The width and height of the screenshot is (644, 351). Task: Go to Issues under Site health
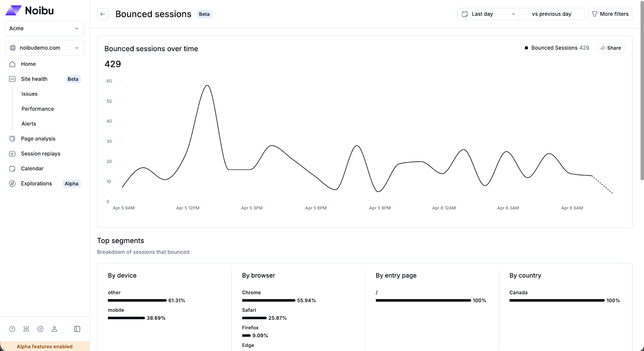(x=29, y=94)
